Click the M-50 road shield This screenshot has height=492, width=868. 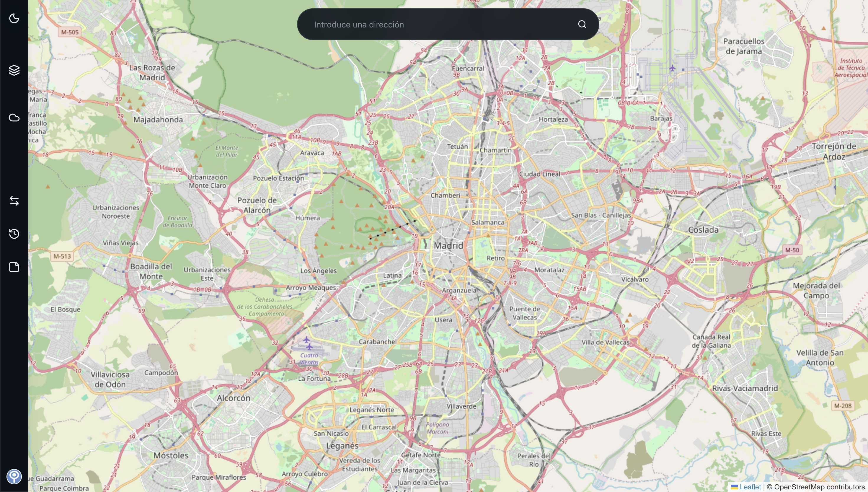coord(792,250)
